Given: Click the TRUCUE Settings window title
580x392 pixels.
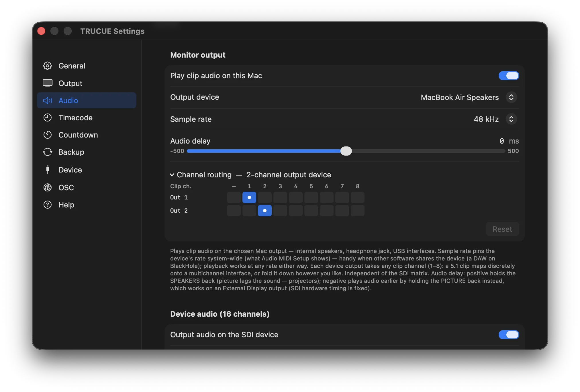Looking at the screenshot, I should 112,31.
